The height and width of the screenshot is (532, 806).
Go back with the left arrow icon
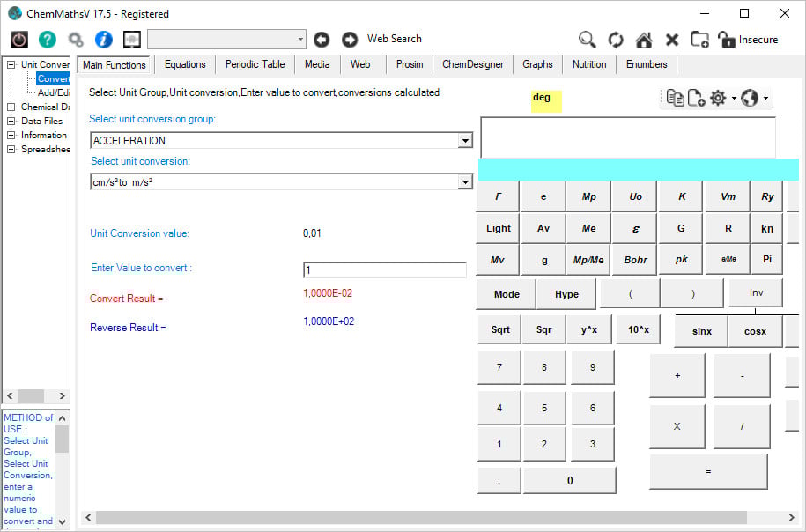[322, 40]
